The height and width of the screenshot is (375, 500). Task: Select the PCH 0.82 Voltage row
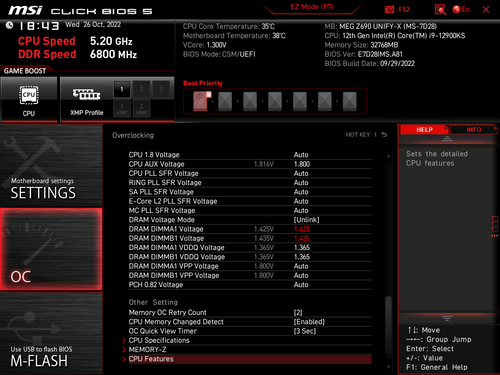point(250,285)
